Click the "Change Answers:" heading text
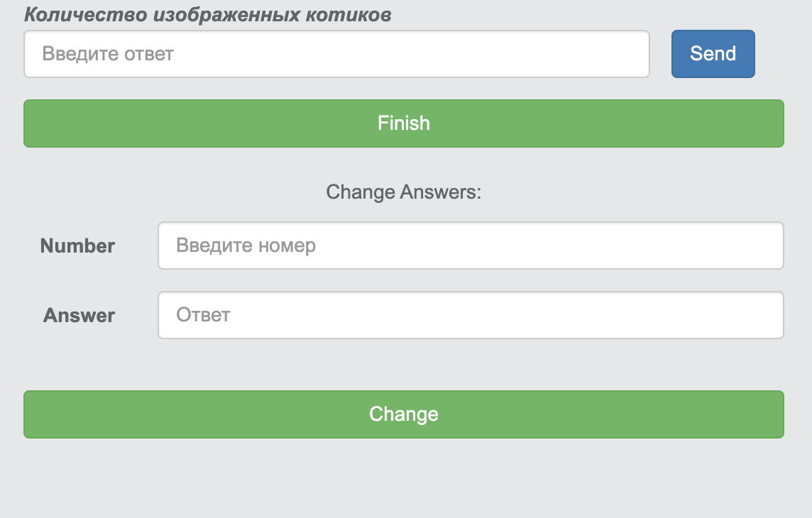 click(403, 192)
